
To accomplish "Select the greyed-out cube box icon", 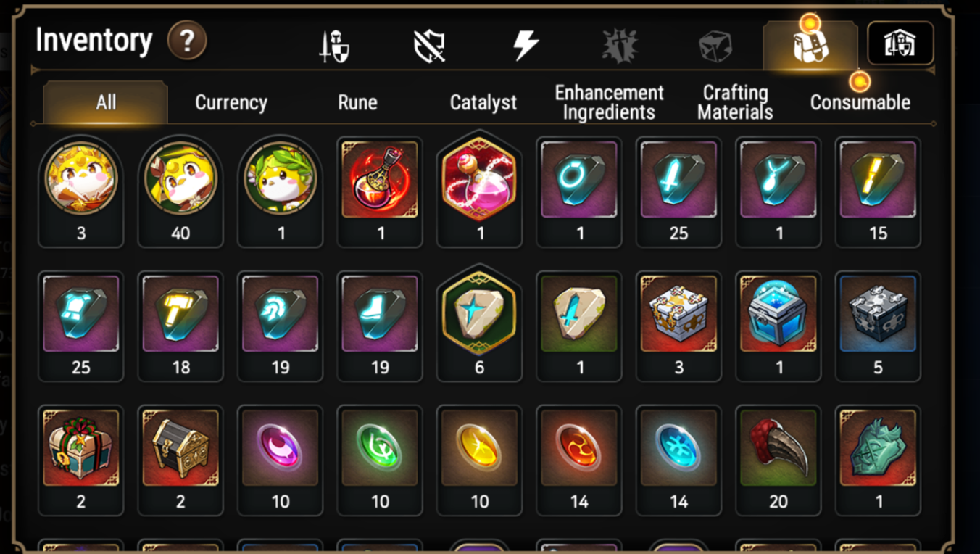I will (x=715, y=46).
